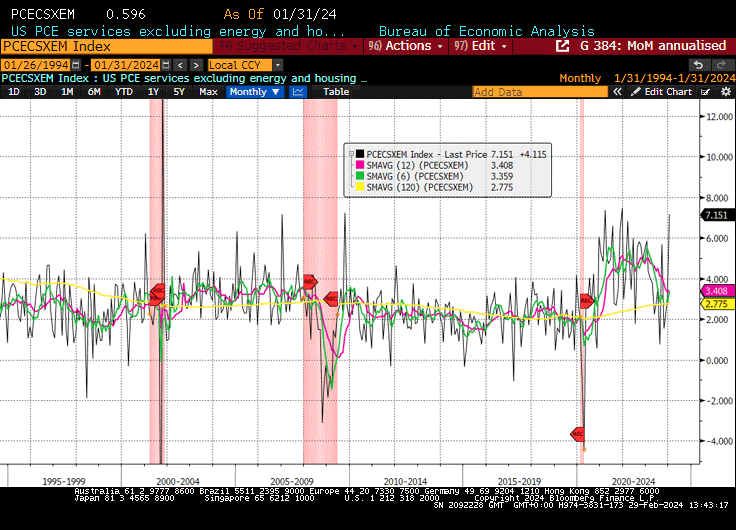The image size is (736, 530).
Task: Click the pop-out icon beside G 384
Action: 562,46
